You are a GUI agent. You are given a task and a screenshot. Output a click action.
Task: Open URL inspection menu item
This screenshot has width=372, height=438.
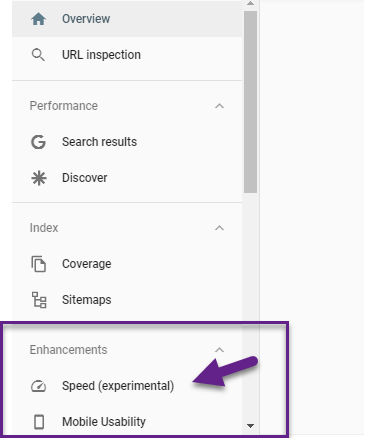click(127, 55)
